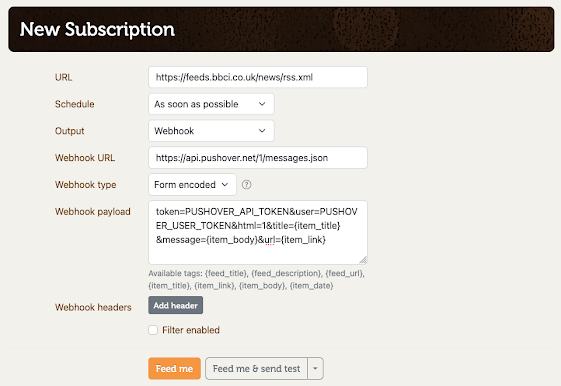Viewport: 561px width, 386px height.
Task: Open the Schedule dropdown
Action: [211, 104]
